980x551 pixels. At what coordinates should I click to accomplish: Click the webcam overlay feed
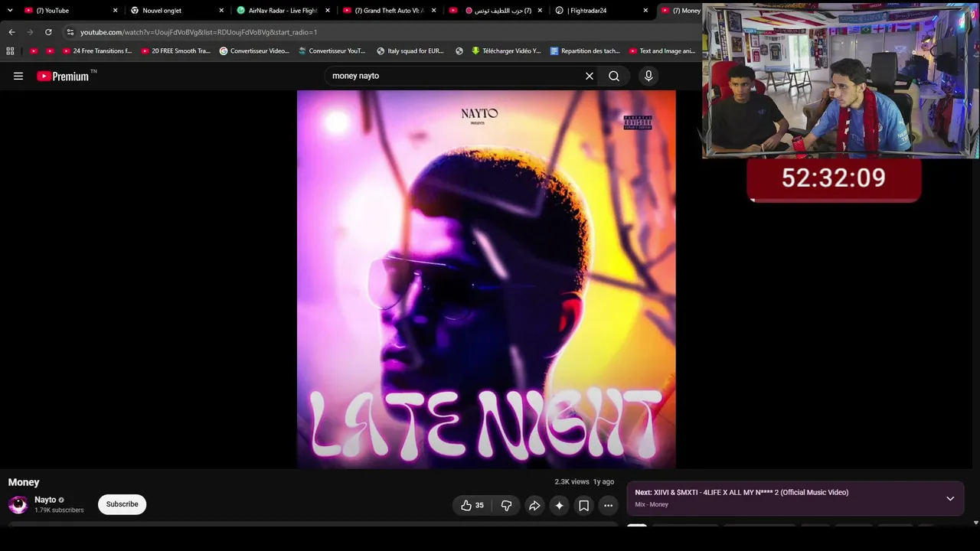840,81
